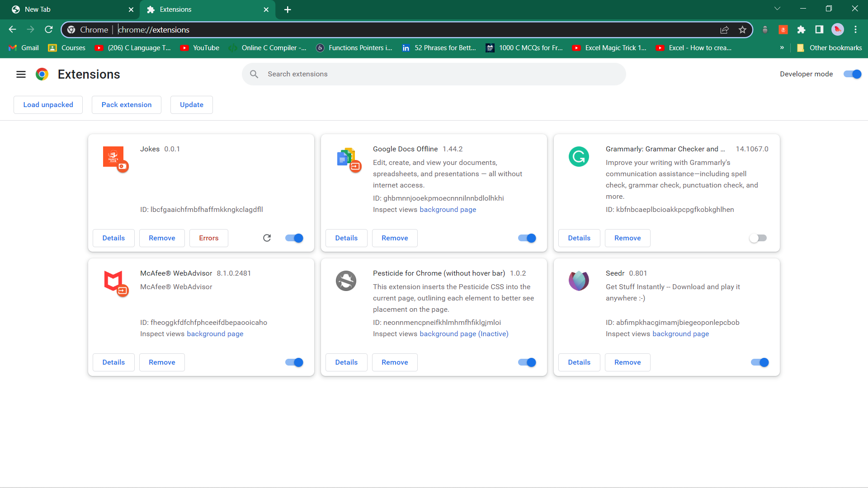Open Chrome's three-dot menu

(856, 29)
